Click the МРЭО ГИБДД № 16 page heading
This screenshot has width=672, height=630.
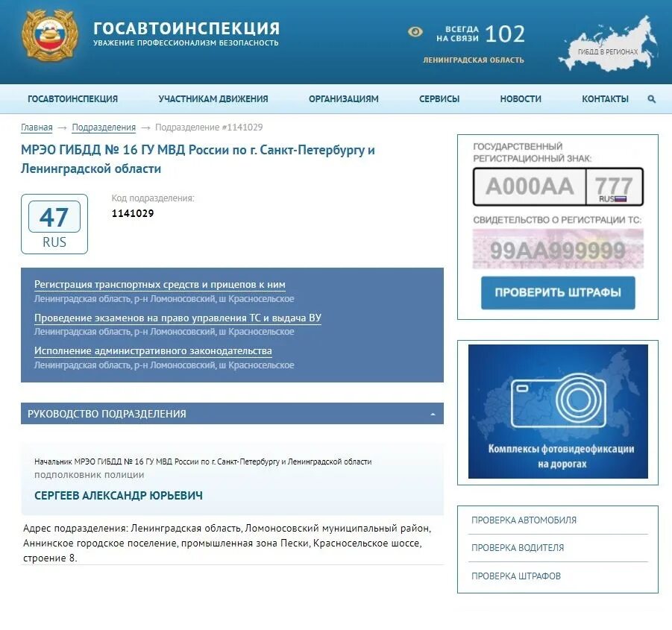(x=198, y=159)
